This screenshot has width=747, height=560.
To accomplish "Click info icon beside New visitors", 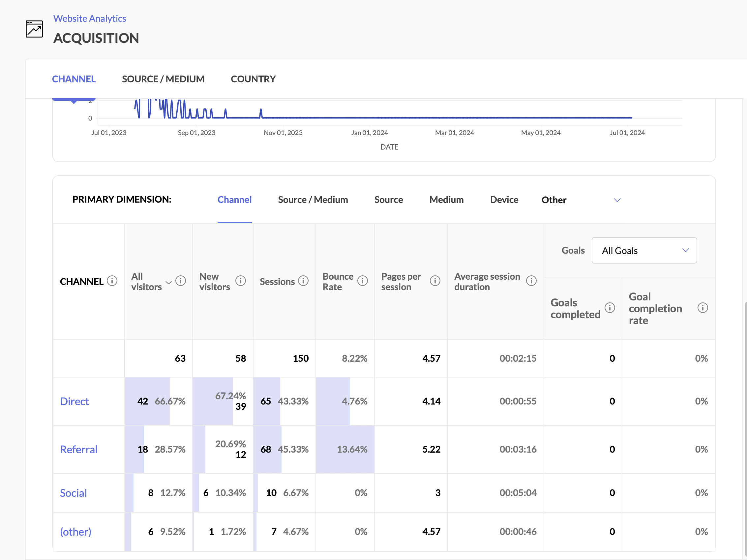I will click(240, 281).
